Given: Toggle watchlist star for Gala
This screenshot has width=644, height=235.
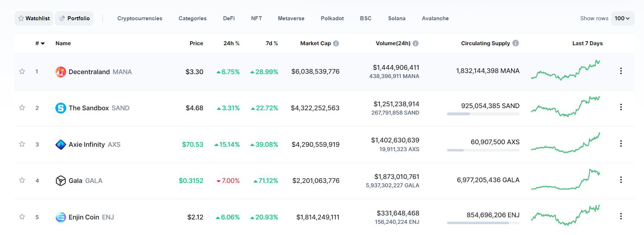Looking at the screenshot, I should coord(22,180).
